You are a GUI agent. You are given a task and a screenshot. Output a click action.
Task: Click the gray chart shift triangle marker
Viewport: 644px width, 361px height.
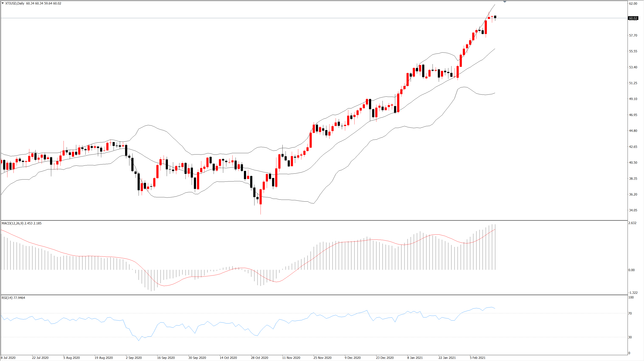[505, 2]
